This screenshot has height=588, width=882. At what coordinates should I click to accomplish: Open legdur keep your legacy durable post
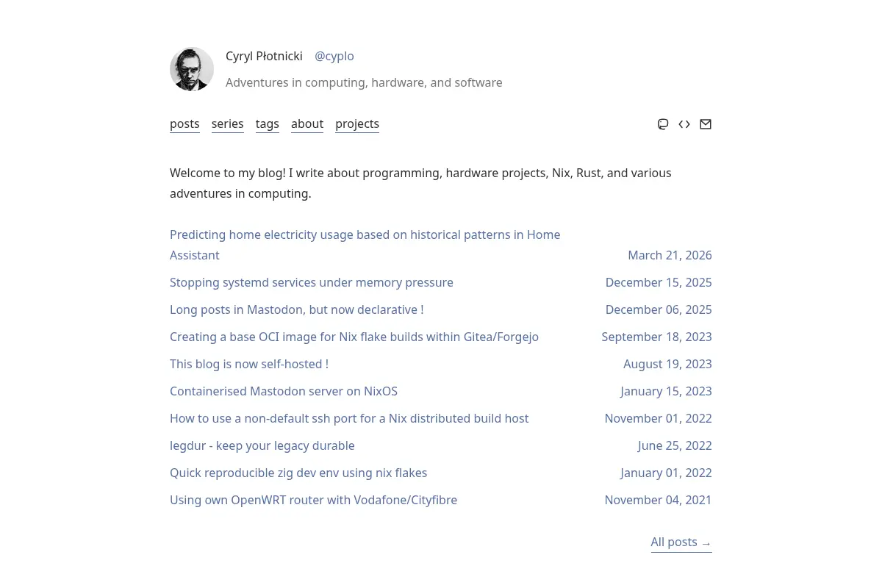pos(262,445)
